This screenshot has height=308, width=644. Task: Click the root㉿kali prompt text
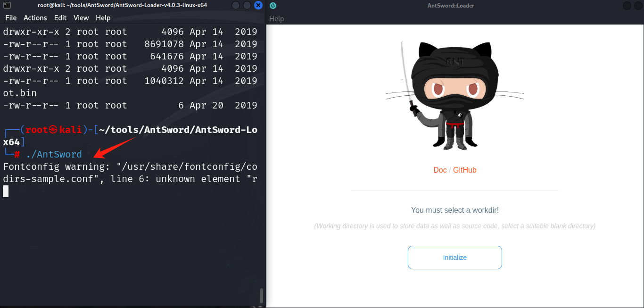(x=54, y=130)
